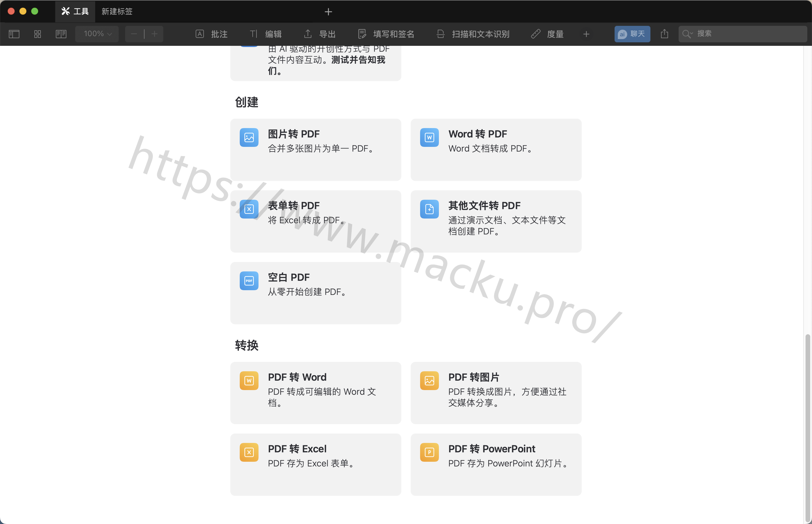Click the share icon in toolbar
Screen dimensions: 812x524
tap(664, 34)
